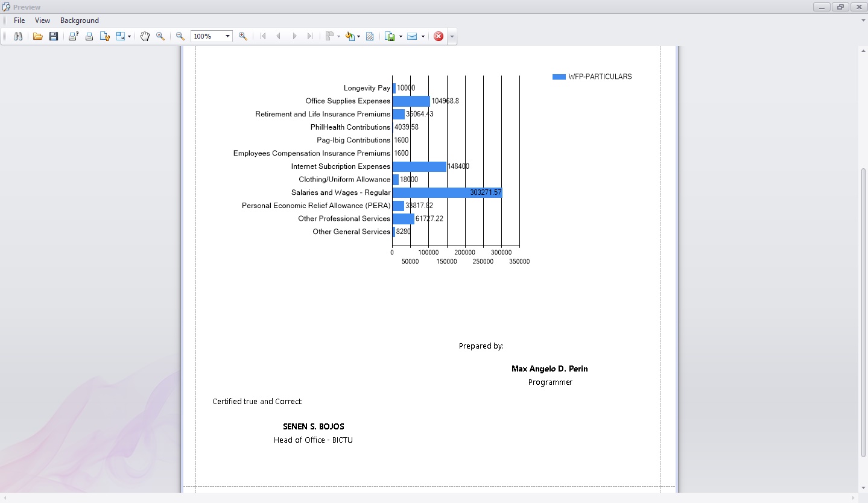Click the Zoom Out icon
Screen dimensions: 868x503
pyautogui.click(x=180, y=36)
